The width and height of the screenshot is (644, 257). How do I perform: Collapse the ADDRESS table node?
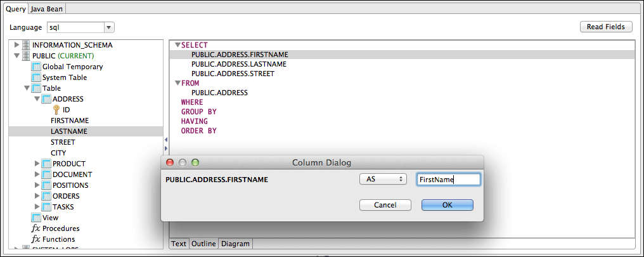37,99
